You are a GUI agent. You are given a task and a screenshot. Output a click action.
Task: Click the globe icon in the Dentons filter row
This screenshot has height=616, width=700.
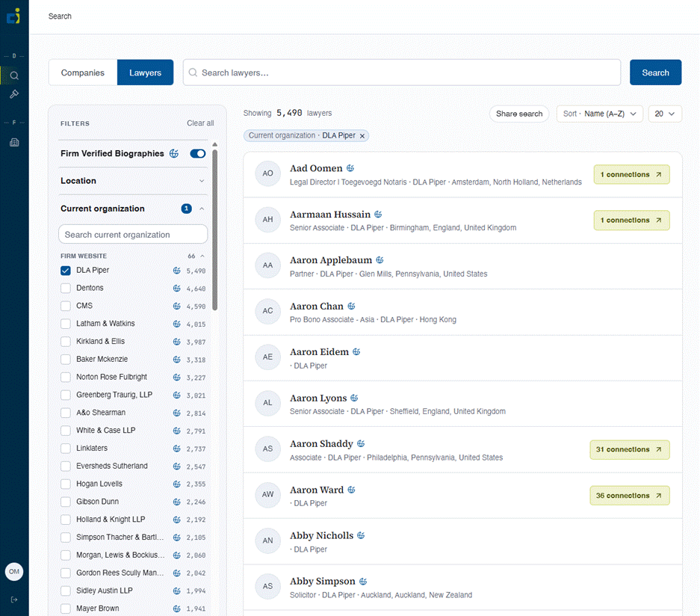click(177, 288)
